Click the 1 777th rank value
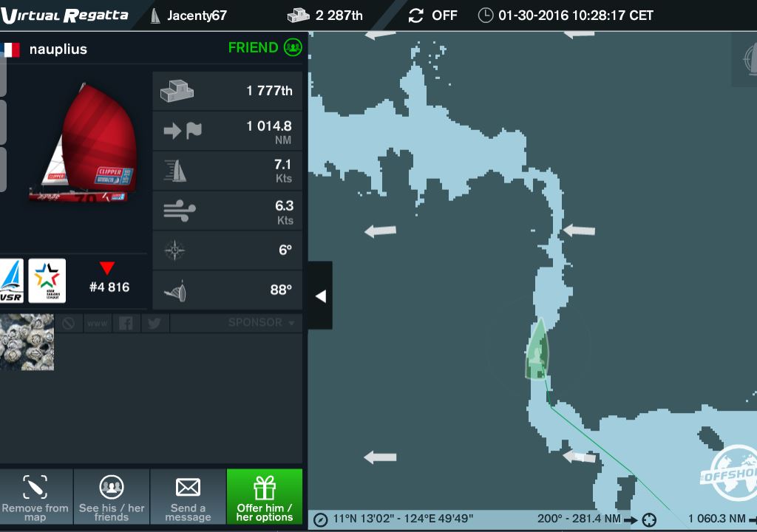This screenshot has height=532, width=757. click(x=269, y=91)
